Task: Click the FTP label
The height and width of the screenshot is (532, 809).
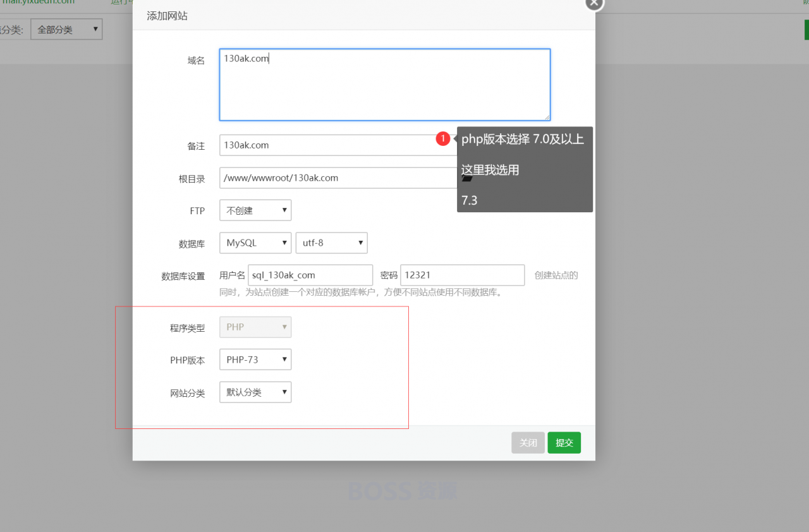Action: pyautogui.click(x=197, y=211)
